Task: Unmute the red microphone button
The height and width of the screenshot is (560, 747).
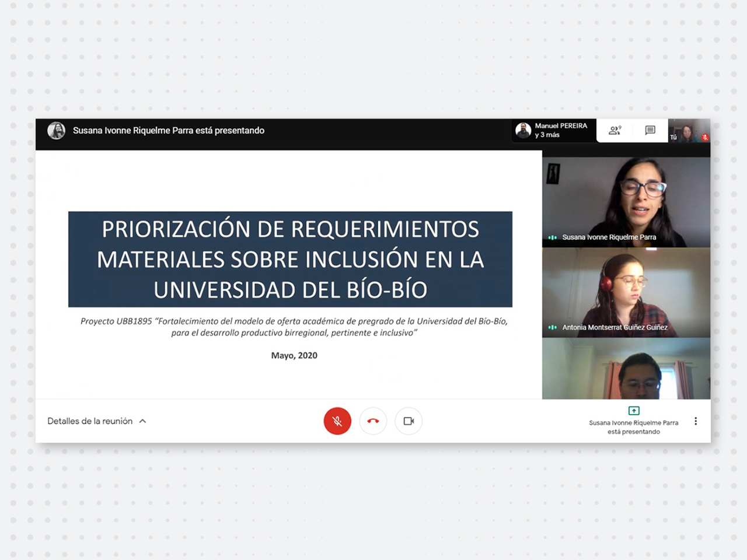Action: point(337,421)
